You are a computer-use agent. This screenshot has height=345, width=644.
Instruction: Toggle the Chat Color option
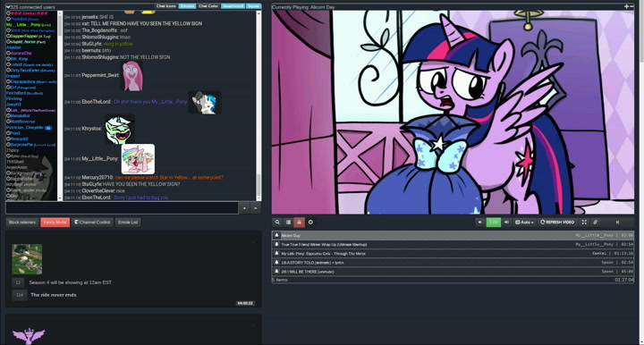coord(208,6)
